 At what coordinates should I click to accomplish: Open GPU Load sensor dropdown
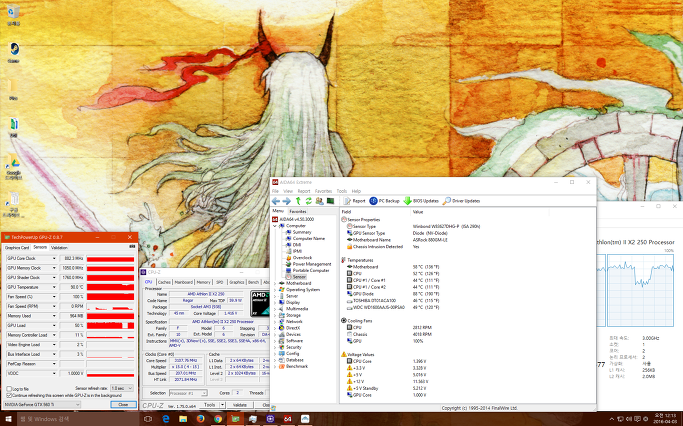[x=54, y=325]
